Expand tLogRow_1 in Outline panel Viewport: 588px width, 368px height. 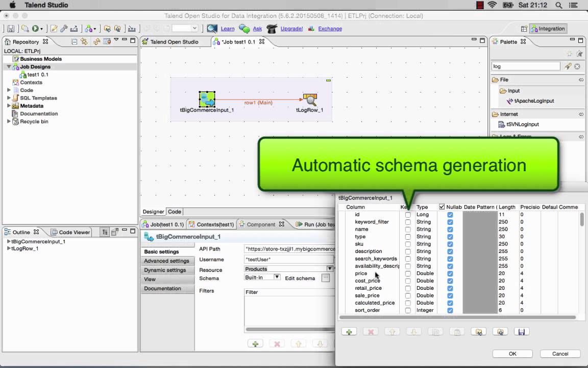point(9,248)
